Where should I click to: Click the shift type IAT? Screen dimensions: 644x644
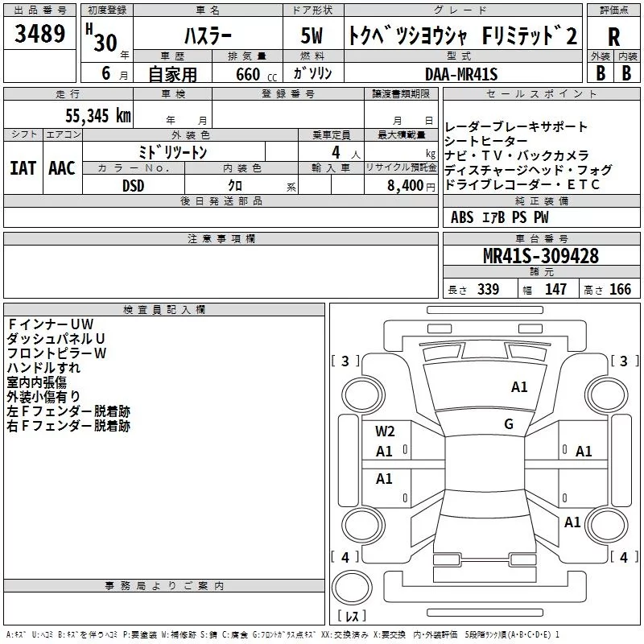(23, 168)
